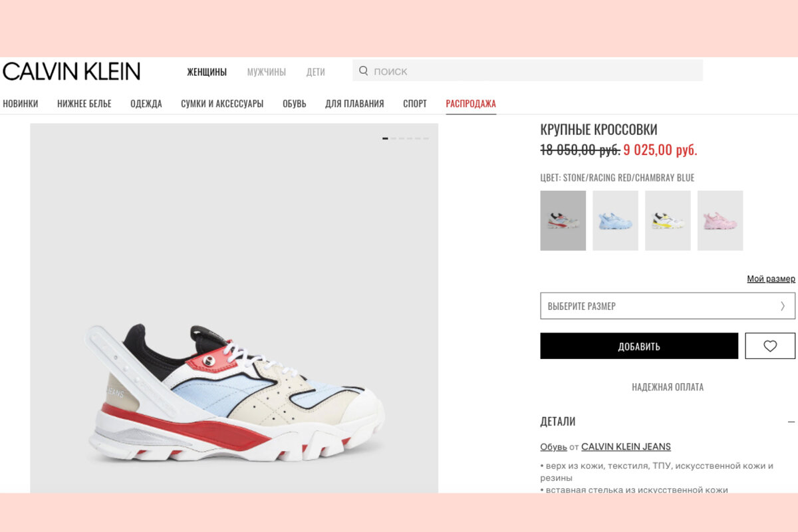Screen dimensions: 798x532
Task: Choose the white and yellow sneaker variant
Action: pos(668,221)
